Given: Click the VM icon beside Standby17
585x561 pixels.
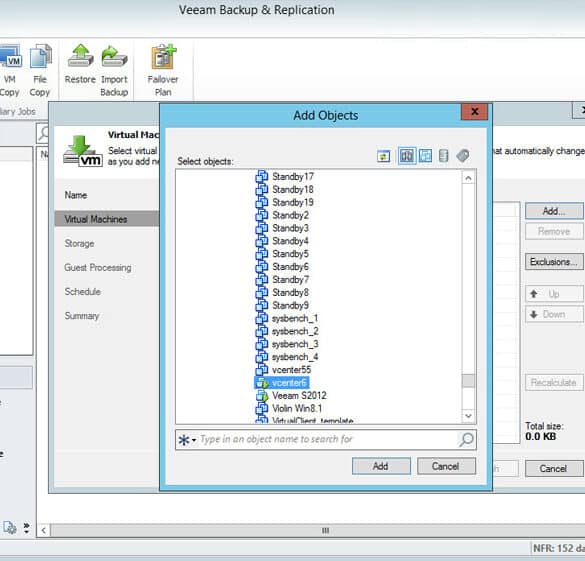Looking at the screenshot, I should pyautogui.click(x=262, y=176).
